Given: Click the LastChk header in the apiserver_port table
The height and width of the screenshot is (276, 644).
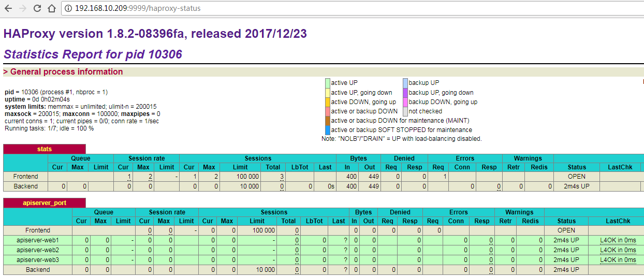Looking at the screenshot, I should pyautogui.click(x=618, y=221).
